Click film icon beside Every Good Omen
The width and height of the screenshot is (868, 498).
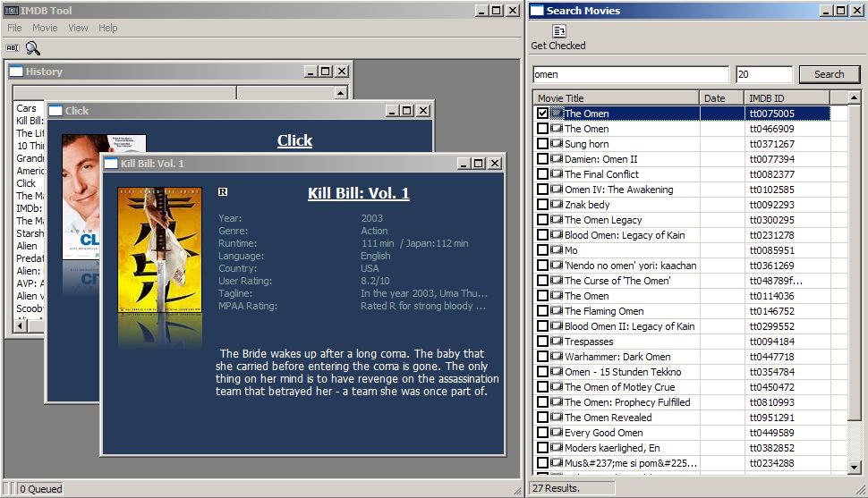(557, 433)
